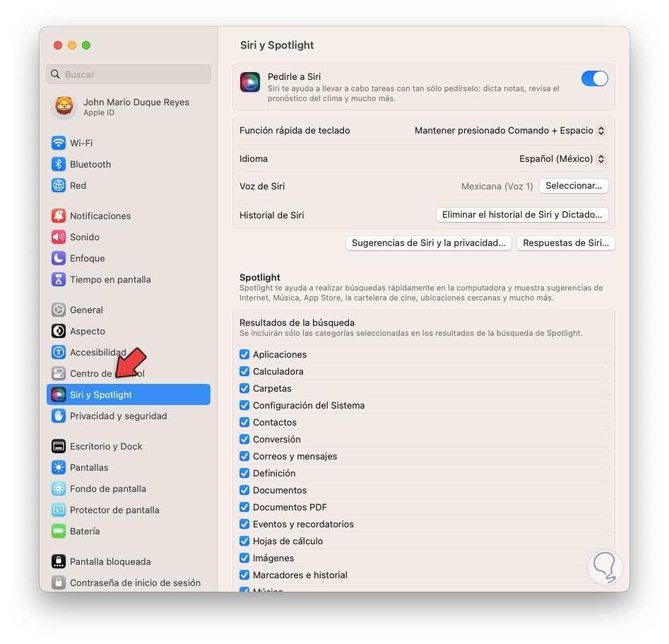
Task: Click the Centro de control icon
Action: click(x=59, y=373)
